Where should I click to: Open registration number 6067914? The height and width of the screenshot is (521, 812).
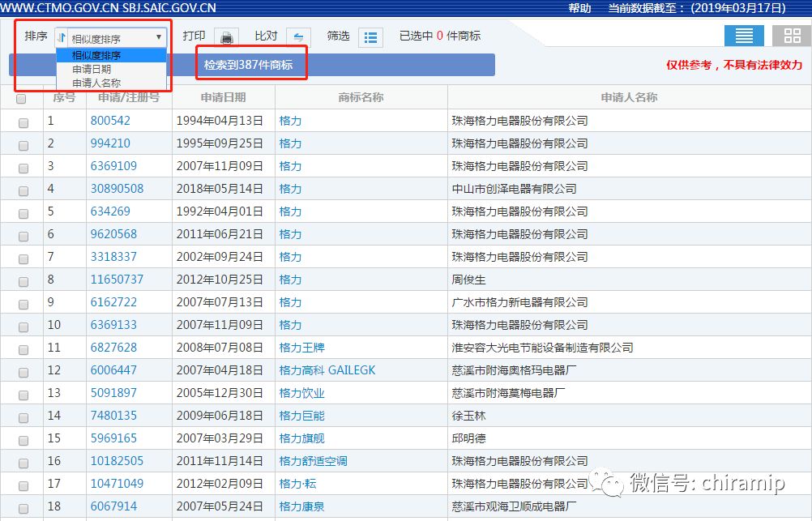pos(114,506)
